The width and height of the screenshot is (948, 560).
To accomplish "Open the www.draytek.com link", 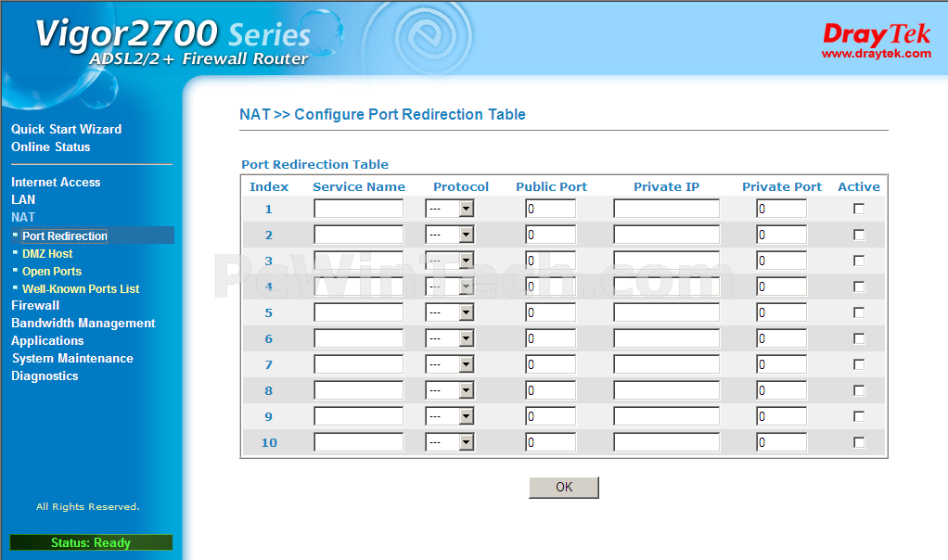I will (876, 54).
